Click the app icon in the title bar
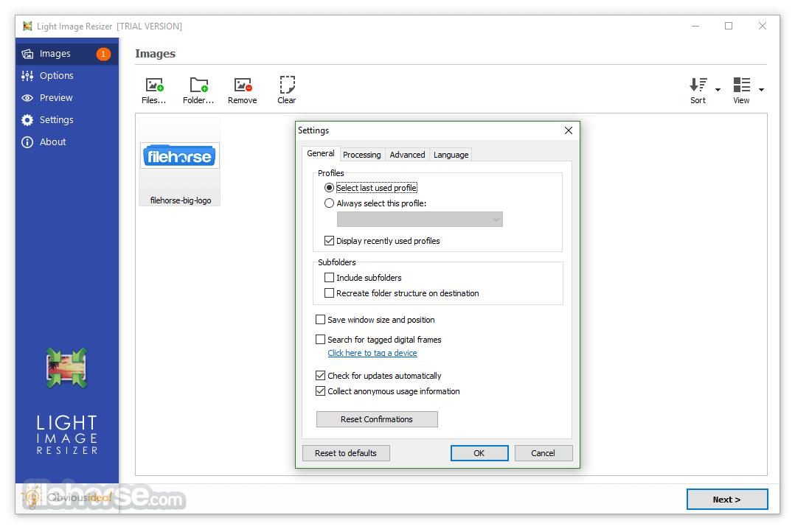 [27, 26]
